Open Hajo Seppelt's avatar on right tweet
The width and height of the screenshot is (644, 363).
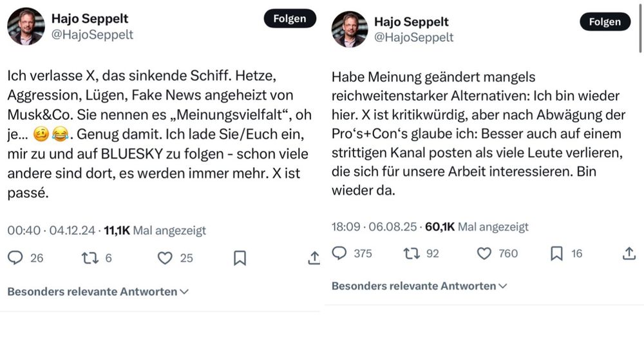click(x=350, y=29)
